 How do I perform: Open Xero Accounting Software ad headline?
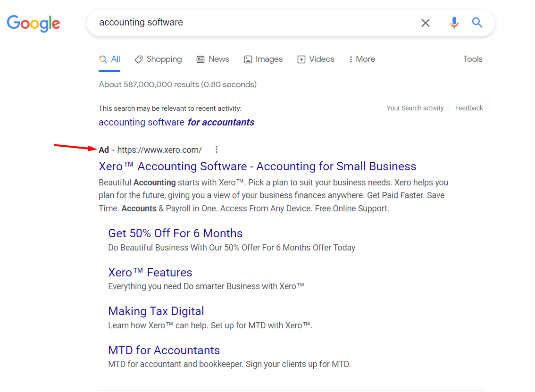257,166
